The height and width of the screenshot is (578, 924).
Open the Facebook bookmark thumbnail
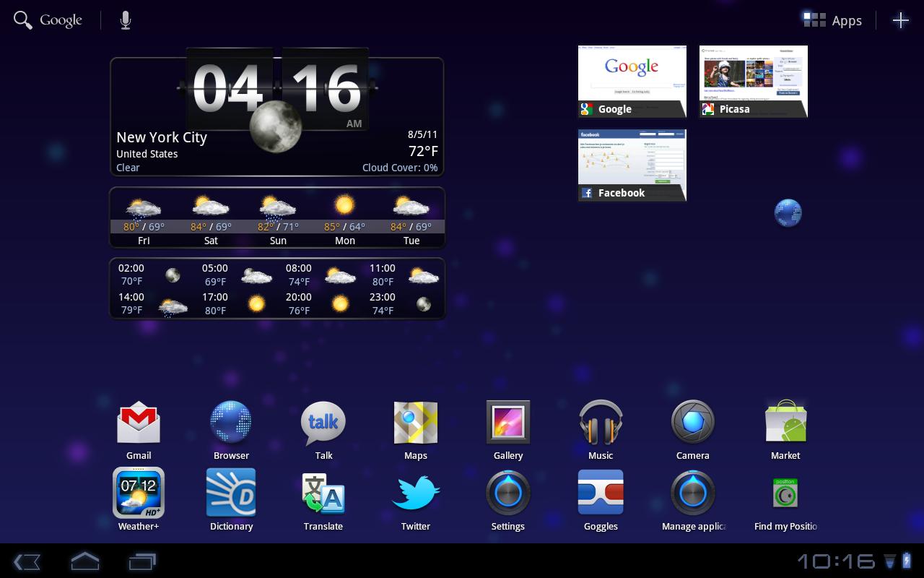point(632,165)
